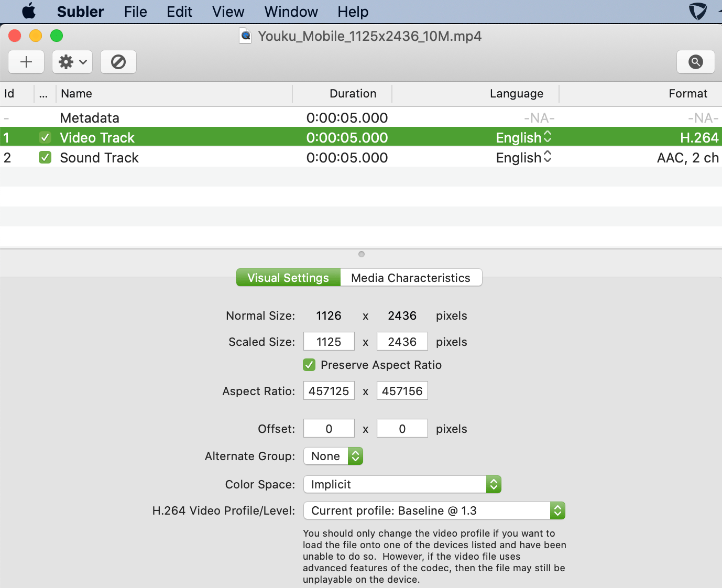Open the gear actions menu

point(72,62)
